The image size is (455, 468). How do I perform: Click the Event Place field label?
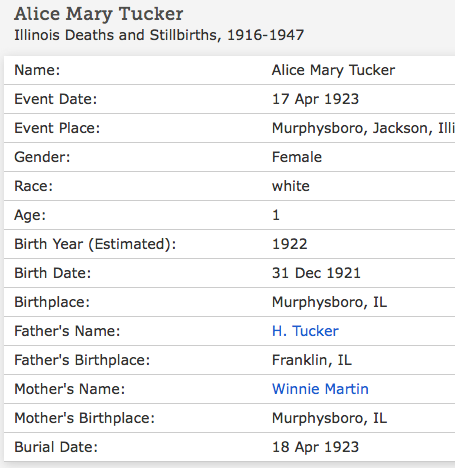(x=57, y=128)
